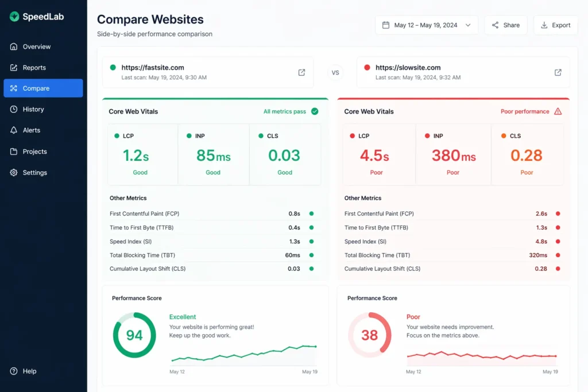Screen dimensions: 588x392
Task: Click Total Blocking Time 60ms value
Action: coord(292,255)
